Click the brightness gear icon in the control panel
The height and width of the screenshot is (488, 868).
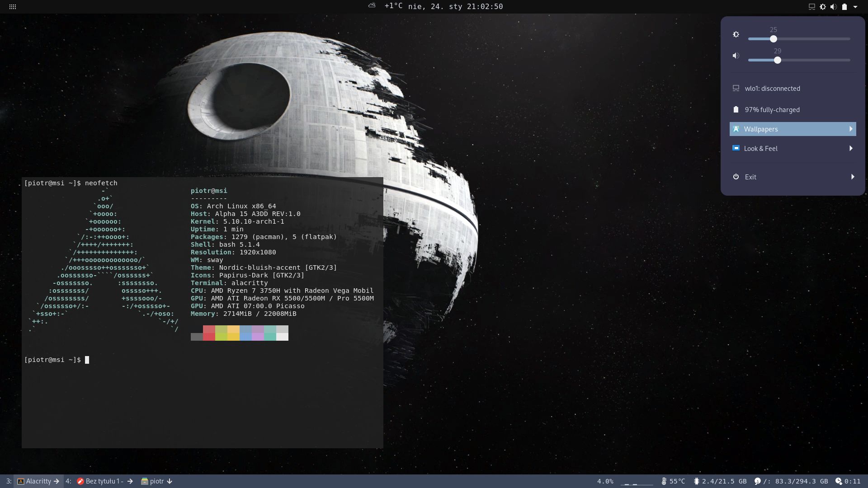click(736, 34)
